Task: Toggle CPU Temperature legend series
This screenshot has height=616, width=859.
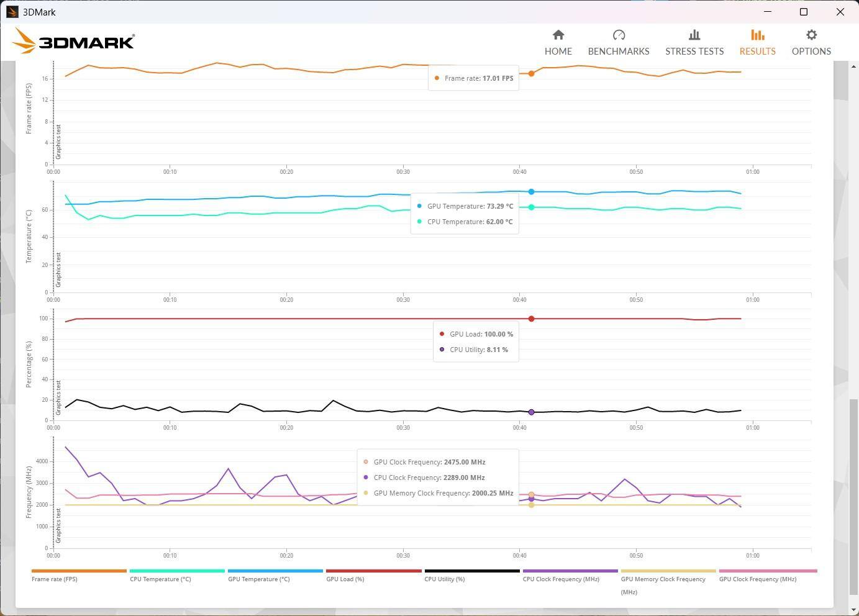Action: [x=160, y=579]
